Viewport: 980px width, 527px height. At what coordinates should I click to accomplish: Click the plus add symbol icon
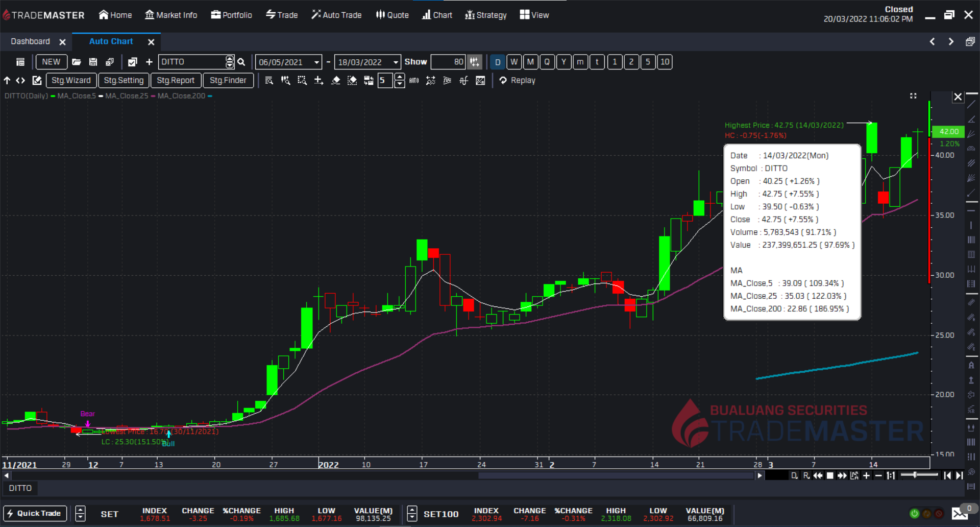coord(149,62)
